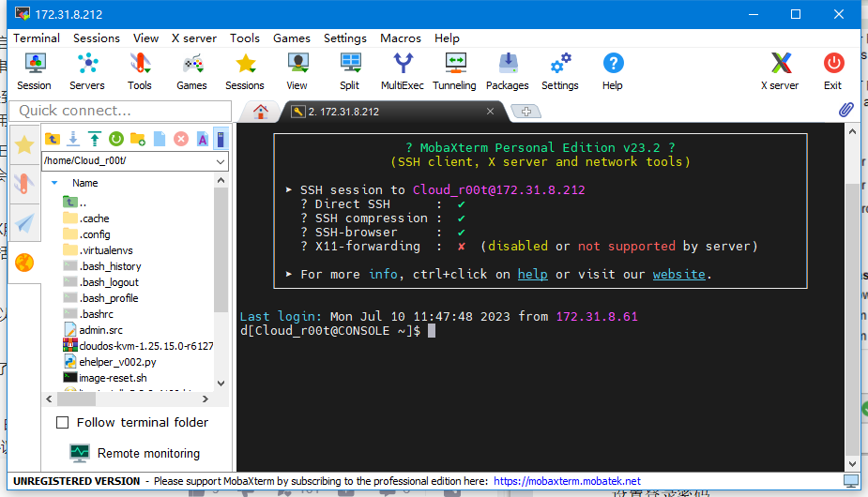Viewport: 868px width, 497px height.
Task: Create new folder in SFTP browser
Action: (137, 139)
